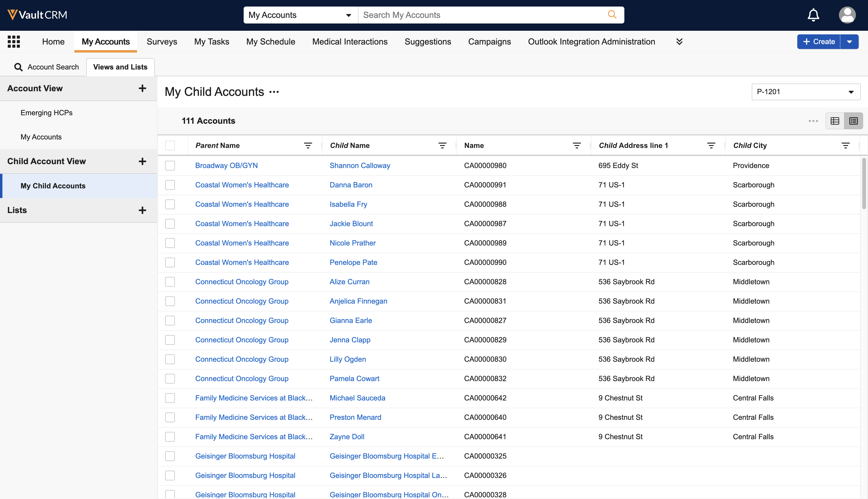Image resolution: width=868 pixels, height=499 pixels.
Task: Tick the checkbox for Alize Curran row
Action: click(170, 282)
